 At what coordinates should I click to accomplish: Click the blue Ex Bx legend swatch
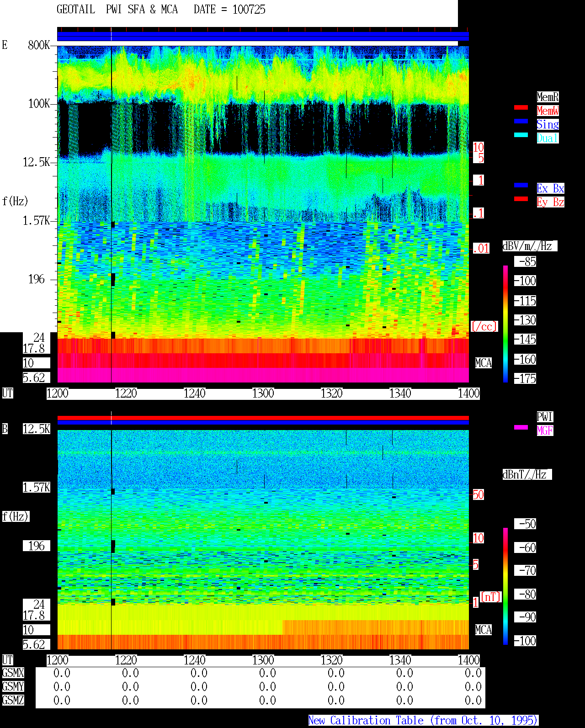click(521, 185)
